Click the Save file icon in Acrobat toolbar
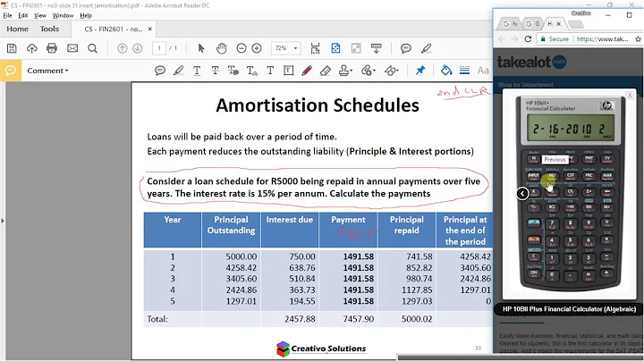The width and height of the screenshot is (644, 361). (x=12, y=48)
